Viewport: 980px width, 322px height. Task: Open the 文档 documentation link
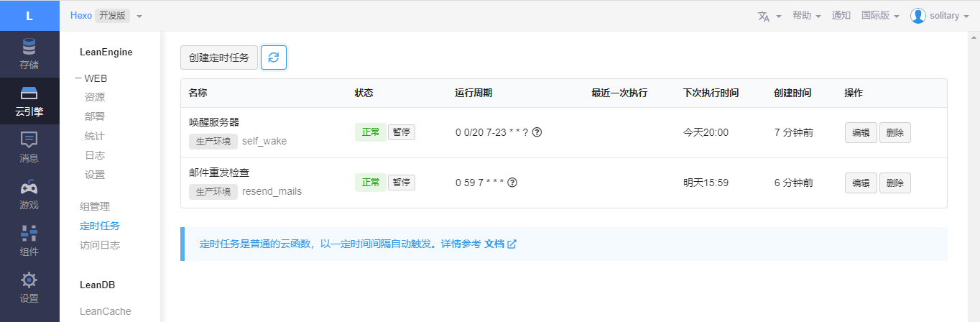pos(500,244)
